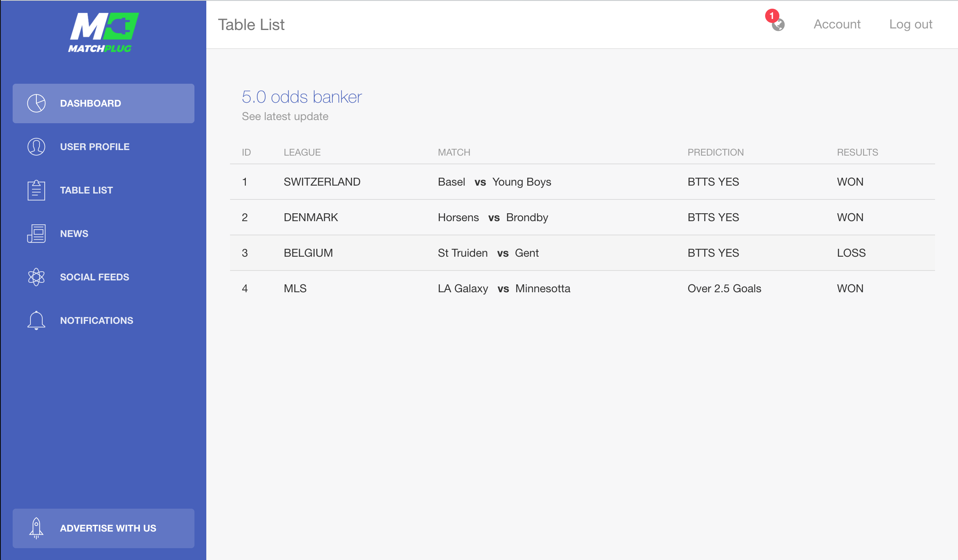Click the User Profile person icon
Screen dimensions: 958x560
(x=36, y=147)
